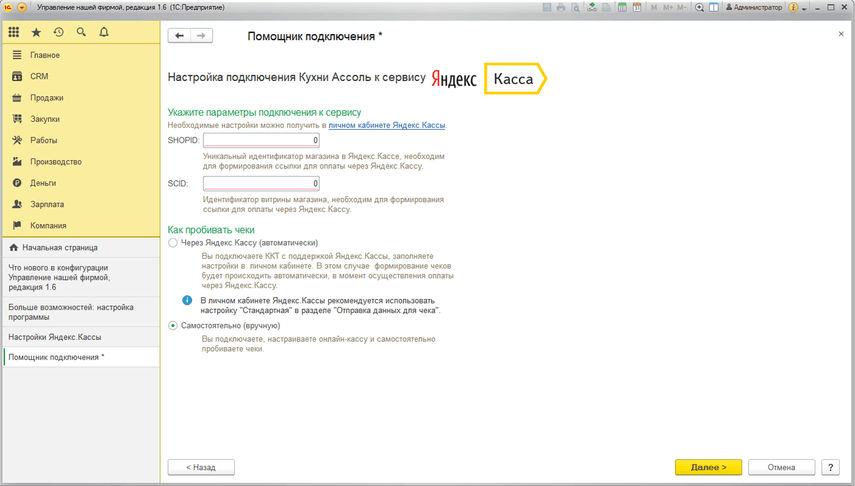The height and width of the screenshot is (486, 855).
Task: Open the Деньги section
Action: (x=81, y=183)
